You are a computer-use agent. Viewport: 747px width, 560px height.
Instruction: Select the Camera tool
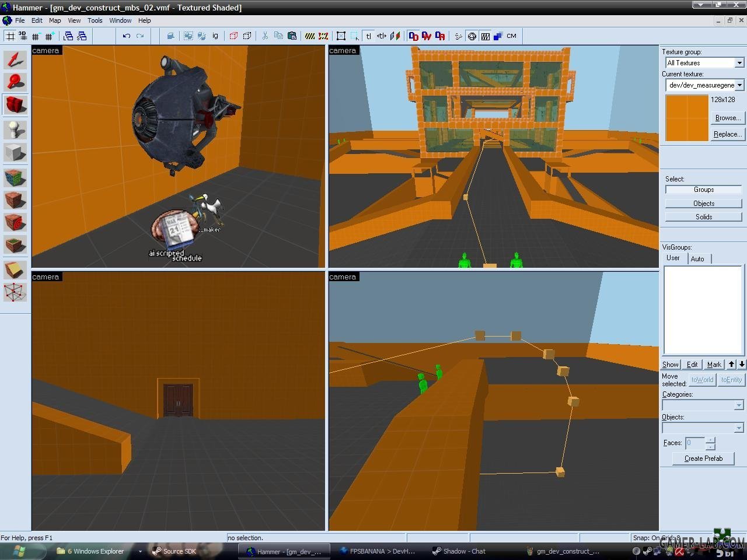[15, 105]
